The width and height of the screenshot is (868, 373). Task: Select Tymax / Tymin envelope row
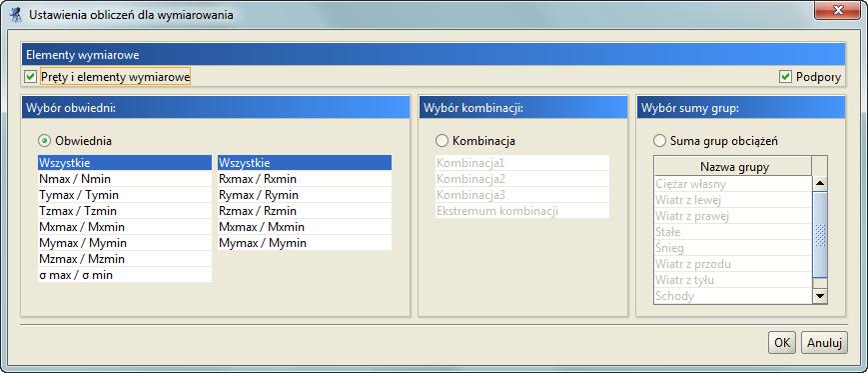pyautogui.click(x=125, y=195)
